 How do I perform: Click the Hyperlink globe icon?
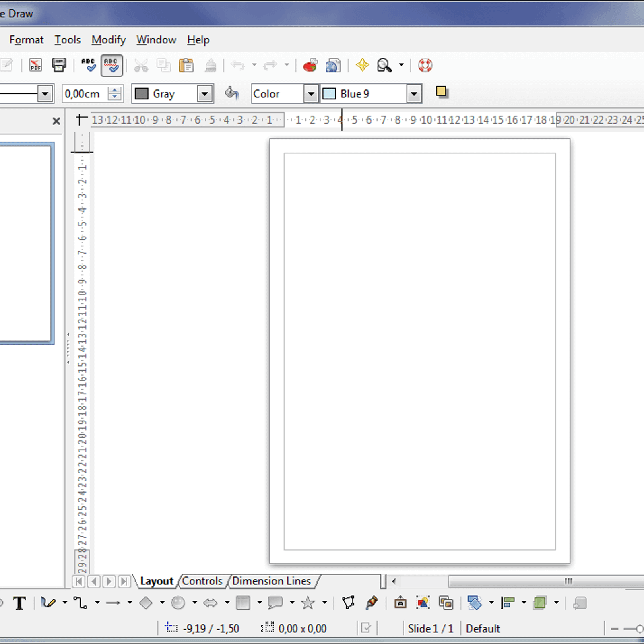point(333,65)
